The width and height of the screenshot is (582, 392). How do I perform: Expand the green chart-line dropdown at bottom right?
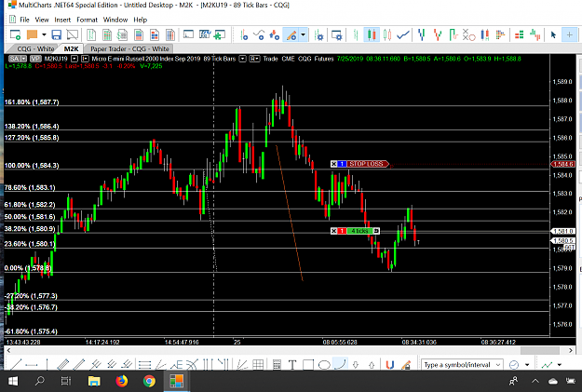pyautogui.click(x=560, y=365)
